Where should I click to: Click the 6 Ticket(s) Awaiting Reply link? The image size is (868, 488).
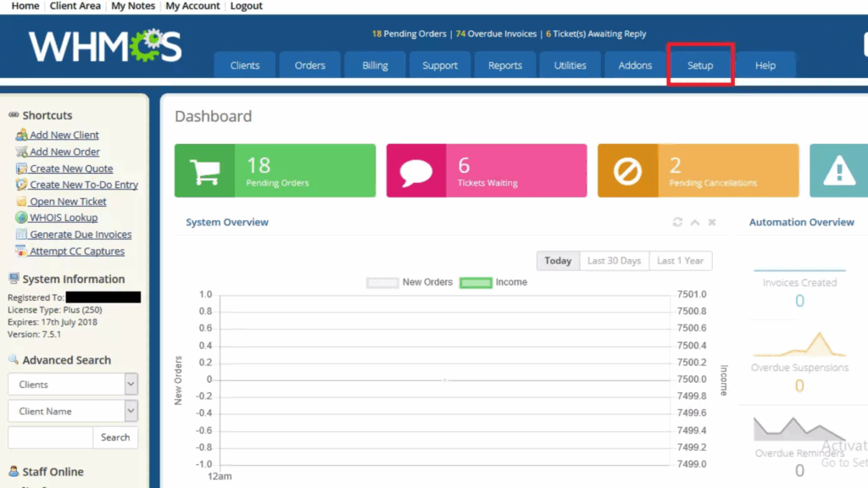pyautogui.click(x=596, y=34)
